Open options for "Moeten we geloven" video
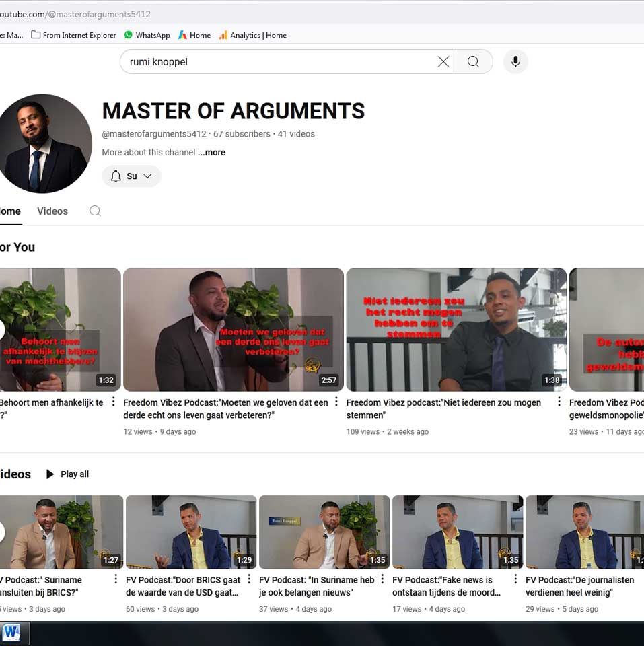644x646 pixels. point(336,402)
